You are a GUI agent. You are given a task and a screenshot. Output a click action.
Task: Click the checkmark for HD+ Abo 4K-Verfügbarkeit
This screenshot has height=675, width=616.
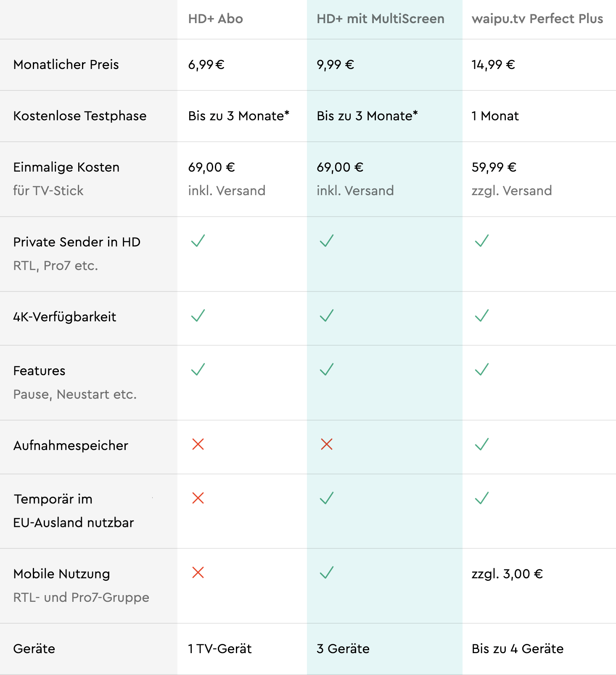click(x=198, y=315)
